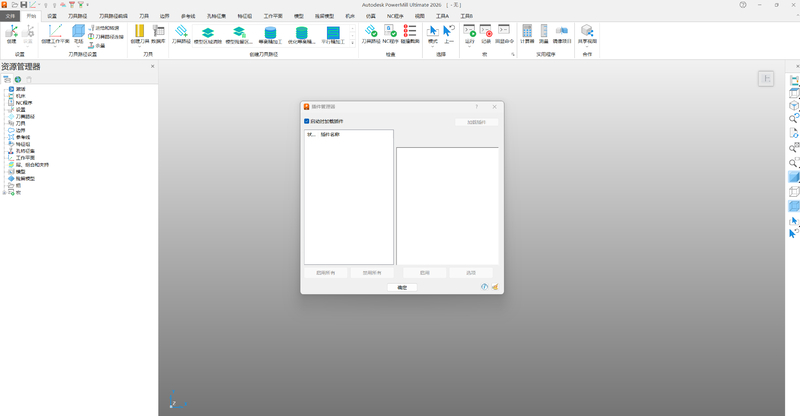Viewport: 800px width, 416px height.
Task: Close the 资源管理器 explorer panel
Action: click(x=152, y=66)
